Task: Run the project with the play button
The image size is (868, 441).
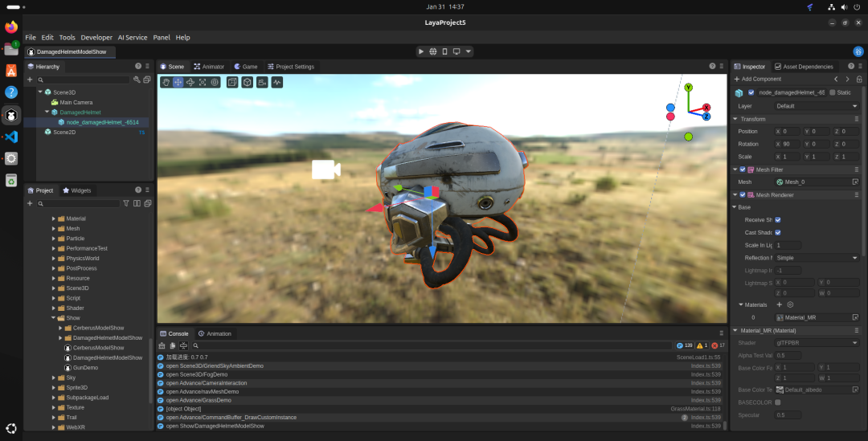Action: [420, 51]
